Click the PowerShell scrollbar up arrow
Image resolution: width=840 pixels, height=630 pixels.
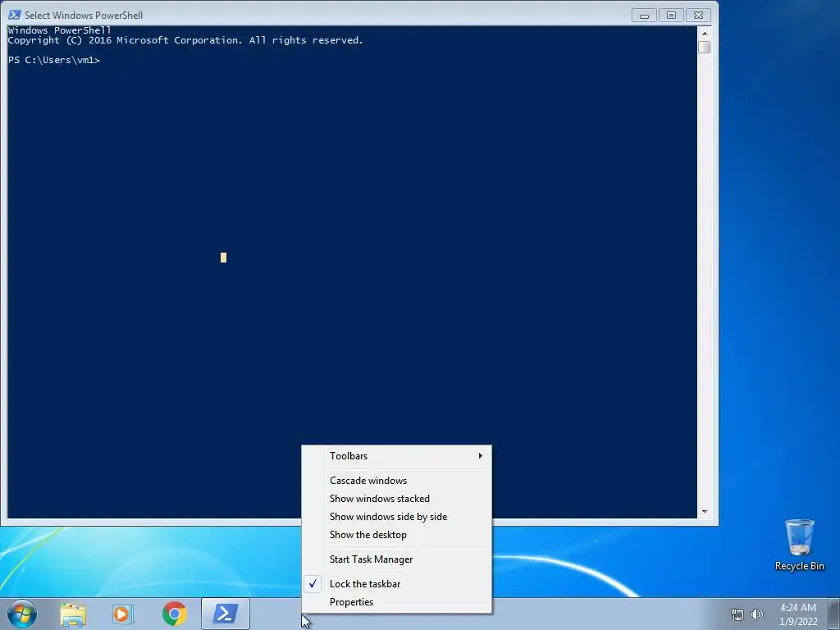[705, 33]
